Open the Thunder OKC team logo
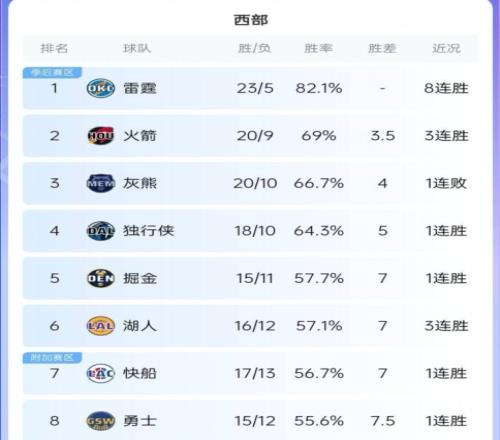The image size is (500, 440). [101, 88]
